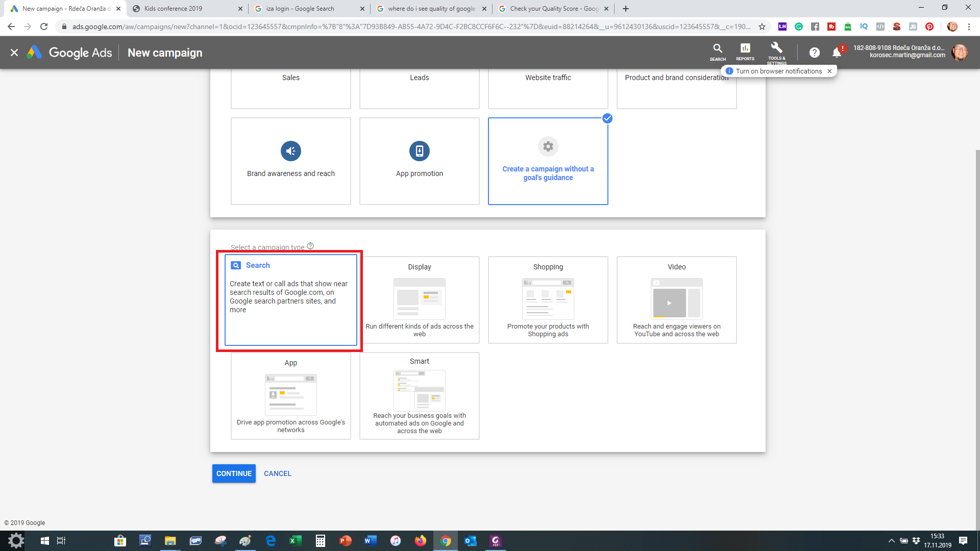Choose Create a campaign without goal's guidance
This screenshot has height=551, width=980.
548,161
